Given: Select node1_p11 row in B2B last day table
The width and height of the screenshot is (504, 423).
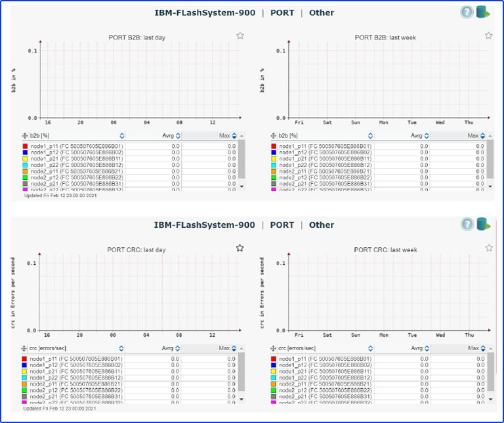Looking at the screenshot, I should [130, 146].
